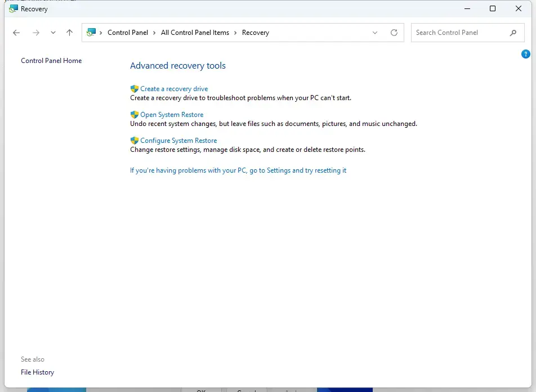Open help with the blue question icon
The image size is (536, 392).
[x=526, y=54]
